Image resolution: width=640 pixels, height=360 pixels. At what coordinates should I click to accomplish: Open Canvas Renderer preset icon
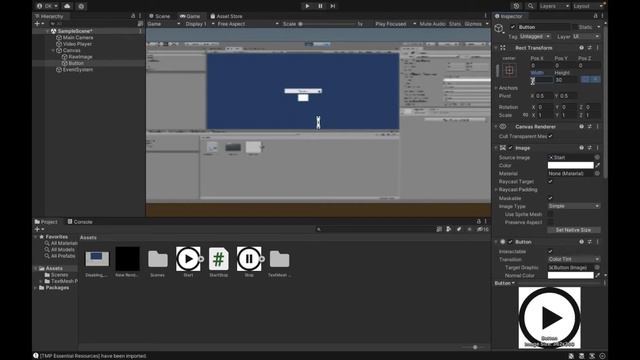(x=589, y=127)
